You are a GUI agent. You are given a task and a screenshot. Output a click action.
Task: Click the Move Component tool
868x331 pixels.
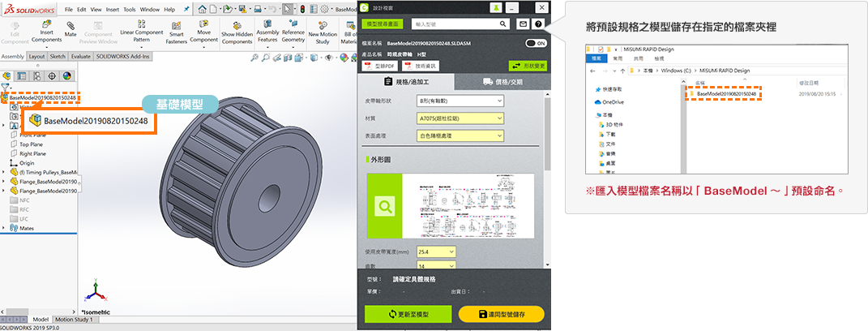[203, 32]
